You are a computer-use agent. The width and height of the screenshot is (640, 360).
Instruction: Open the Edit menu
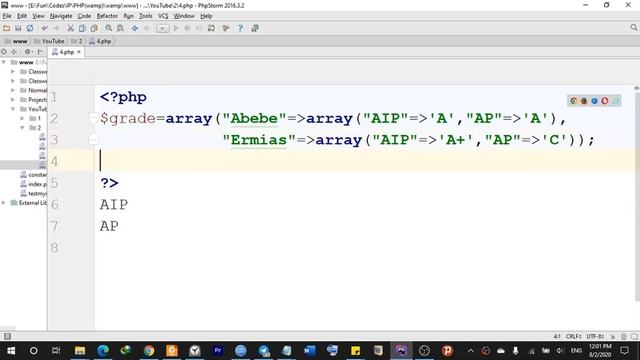[x=22, y=16]
